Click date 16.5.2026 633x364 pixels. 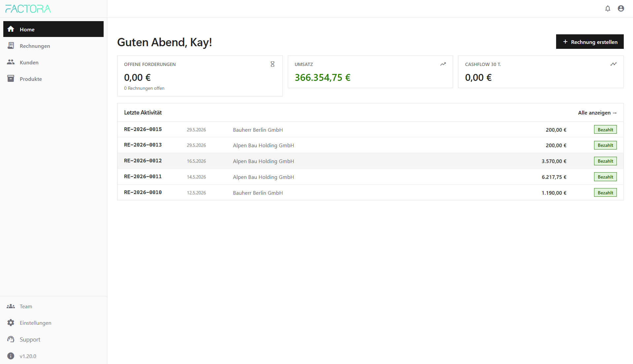[196, 161]
